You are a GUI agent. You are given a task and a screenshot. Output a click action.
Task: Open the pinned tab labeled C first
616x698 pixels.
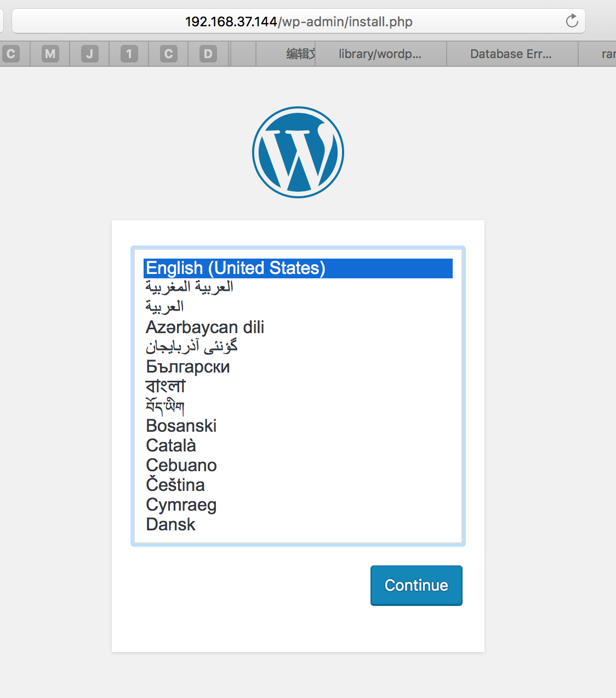pyautogui.click(x=10, y=54)
